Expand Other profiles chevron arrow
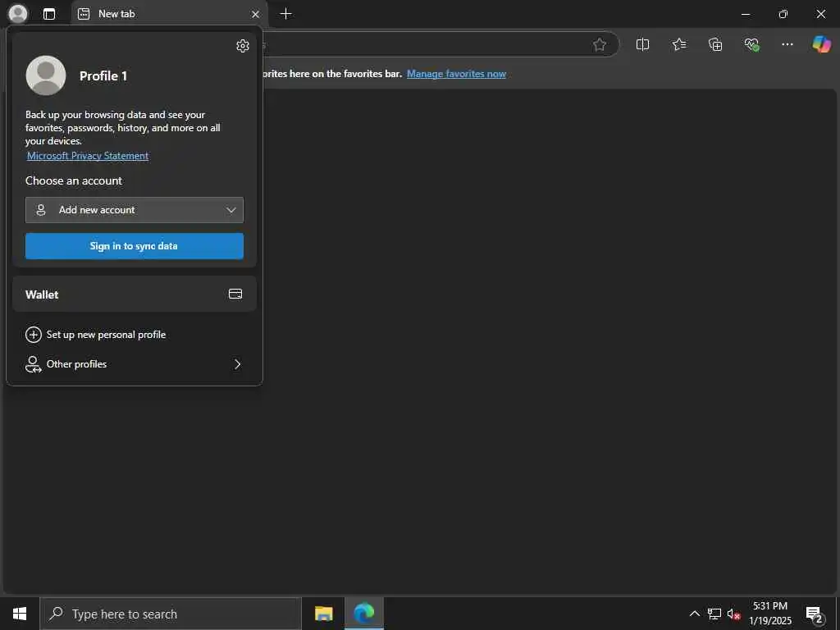Viewport: 840px width, 630px height. point(237,364)
